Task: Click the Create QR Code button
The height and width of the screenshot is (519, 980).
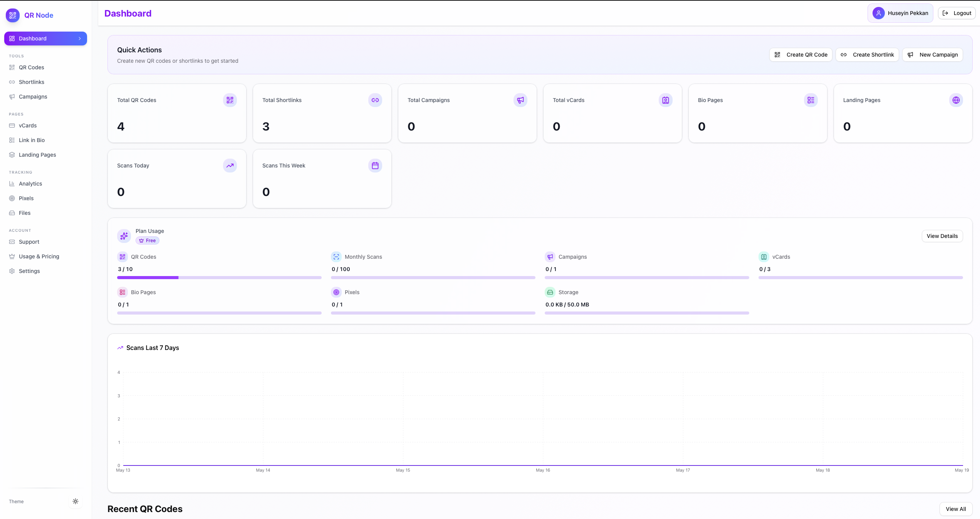Action: click(x=801, y=55)
